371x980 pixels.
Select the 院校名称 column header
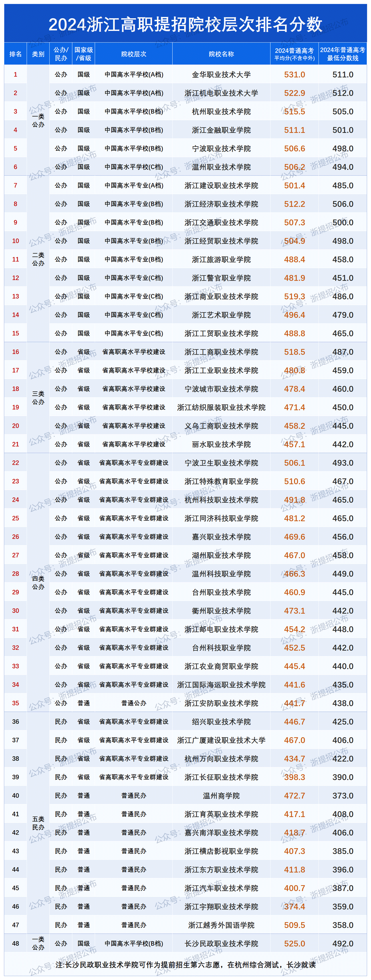pyautogui.click(x=221, y=54)
